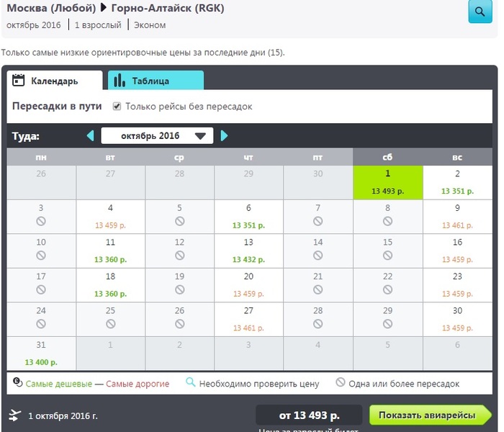Select October 18 priced 13 360 р.
Screen dimensions: 504x432
click(x=110, y=285)
